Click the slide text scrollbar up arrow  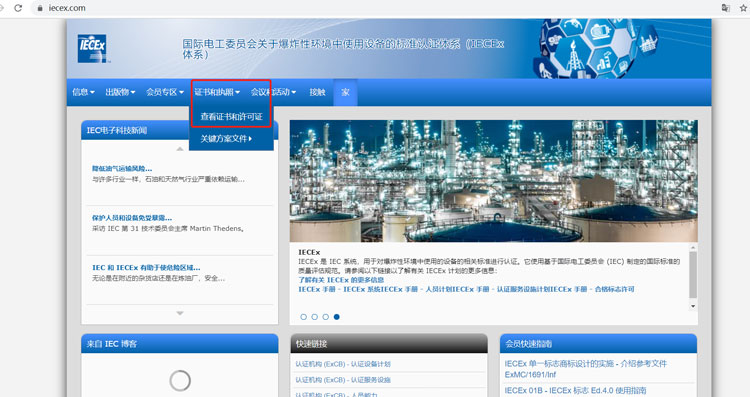[693, 248]
